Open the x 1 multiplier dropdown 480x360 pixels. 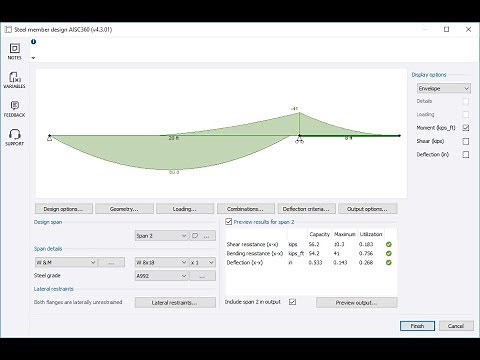[202, 262]
